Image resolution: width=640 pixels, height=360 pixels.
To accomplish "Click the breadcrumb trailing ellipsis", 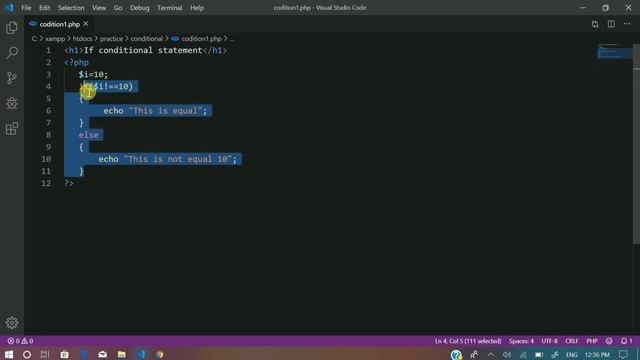I will coord(232,39).
